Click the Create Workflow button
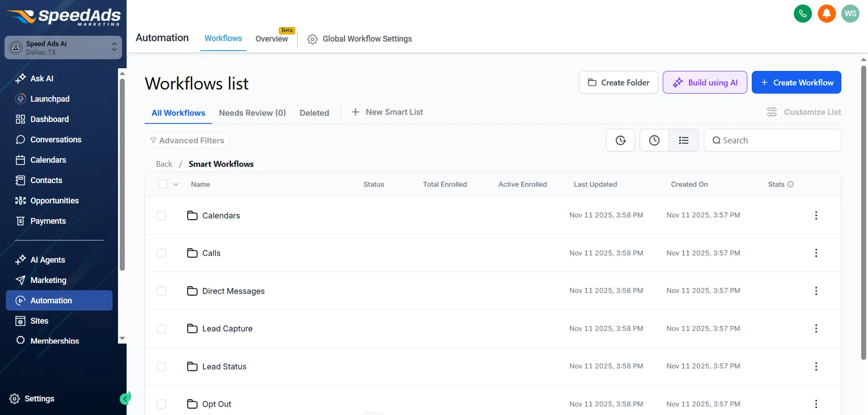The width and height of the screenshot is (868, 415). coord(797,82)
